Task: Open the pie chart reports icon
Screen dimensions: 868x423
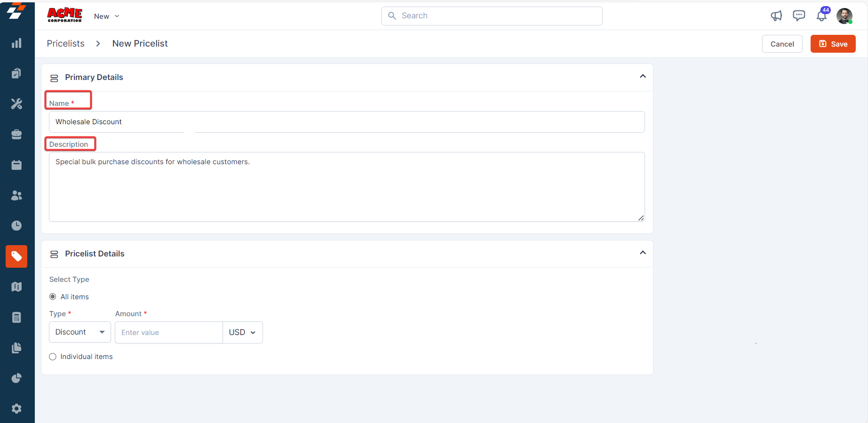Action: pyautogui.click(x=16, y=378)
